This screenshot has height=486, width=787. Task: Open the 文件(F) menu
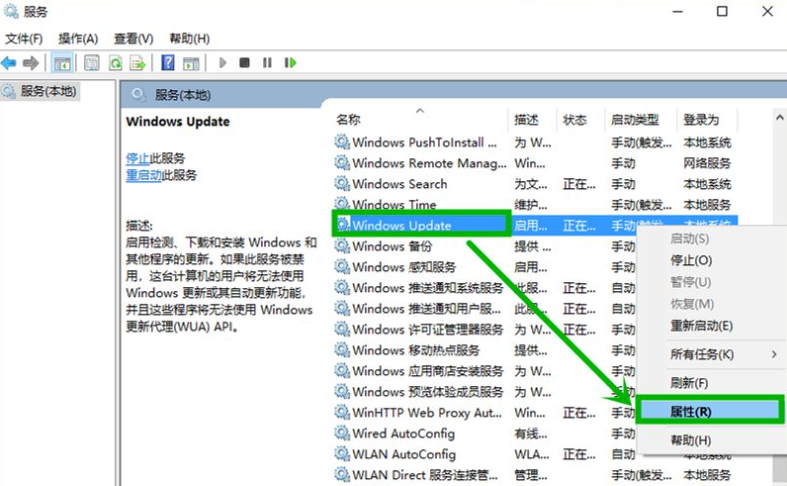coord(24,38)
